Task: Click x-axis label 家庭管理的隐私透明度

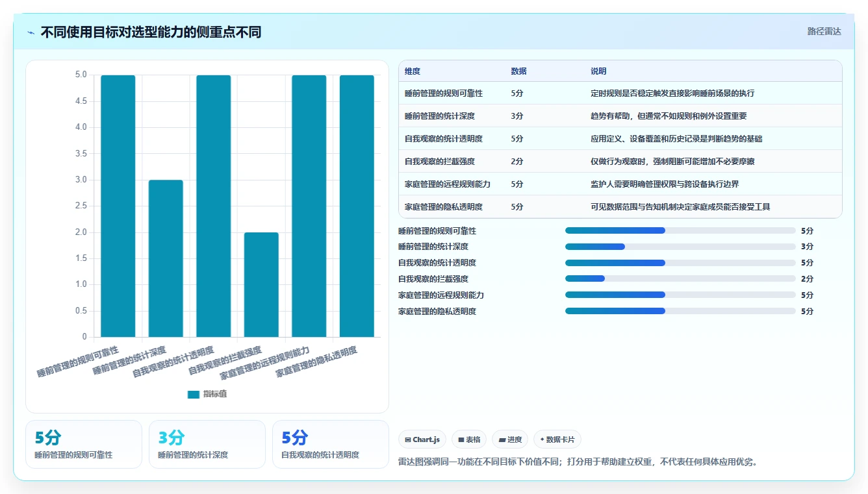Action: pyautogui.click(x=316, y=362)
